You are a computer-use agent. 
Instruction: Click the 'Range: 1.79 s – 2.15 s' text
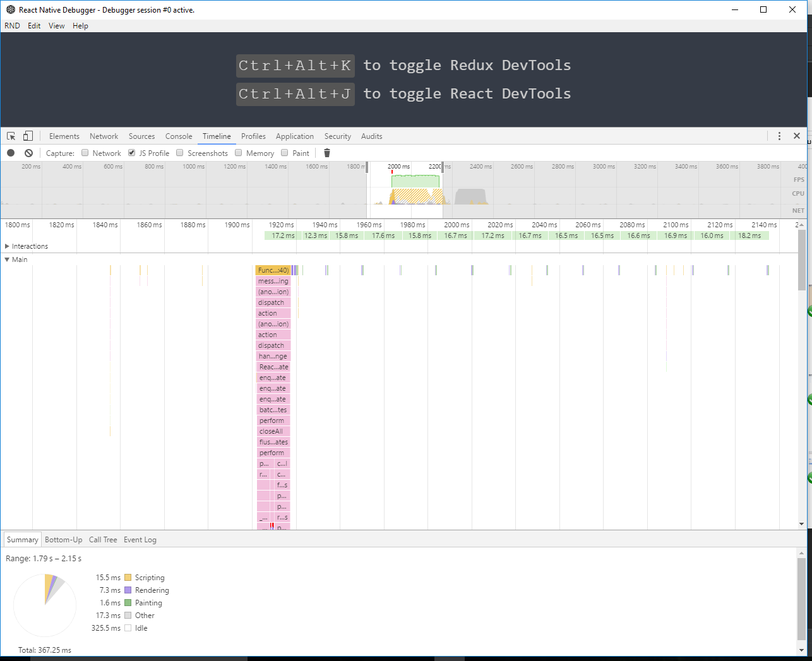44,559
